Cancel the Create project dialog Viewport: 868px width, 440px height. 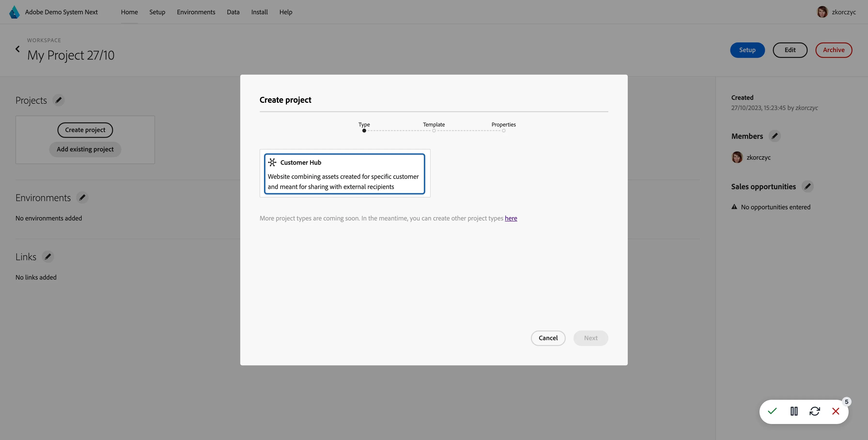[548, 338]
